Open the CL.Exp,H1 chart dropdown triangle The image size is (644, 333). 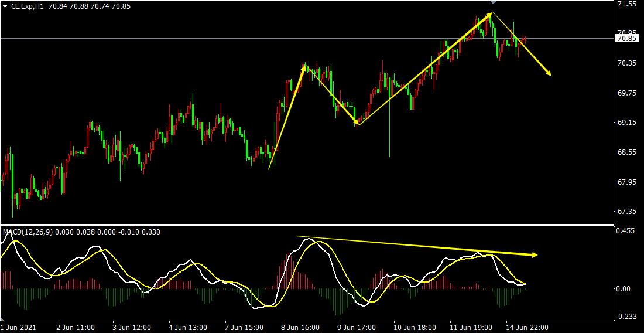point(6,6)
